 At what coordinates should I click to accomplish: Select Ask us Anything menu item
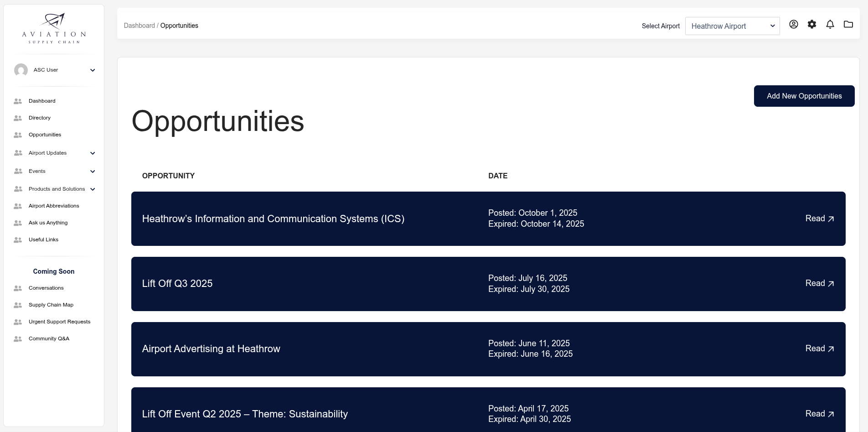[x=48, y=223]
